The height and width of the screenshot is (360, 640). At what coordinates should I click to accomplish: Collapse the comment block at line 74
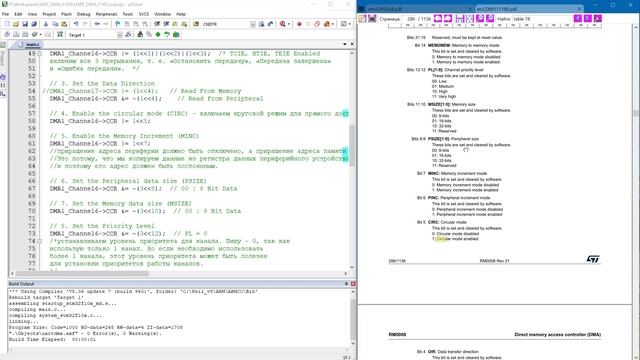pyautogui.click(x=40, y=241)
